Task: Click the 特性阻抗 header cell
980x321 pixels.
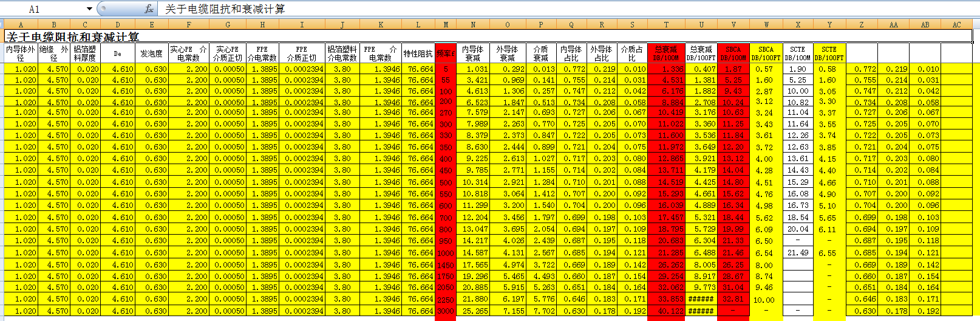Action: click(x=418, y=53)
